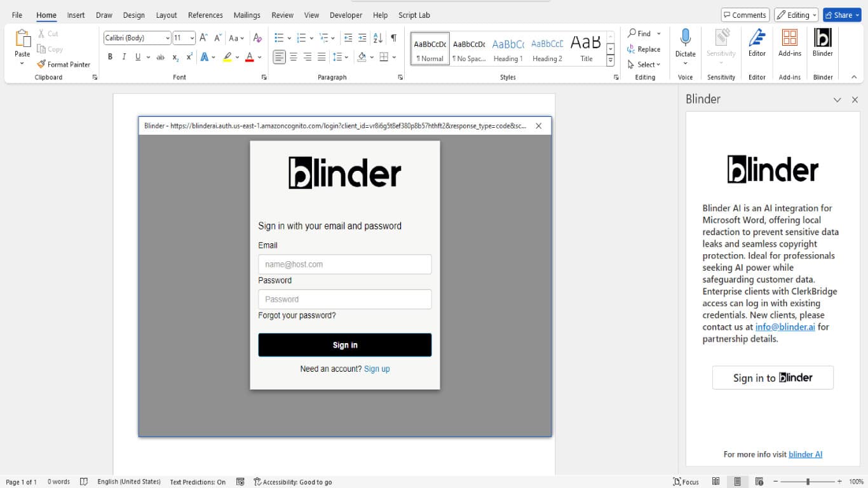Toggle Show/Hide paragraph marks
This screenshot has width=868, height=488.
coord(394,38)
